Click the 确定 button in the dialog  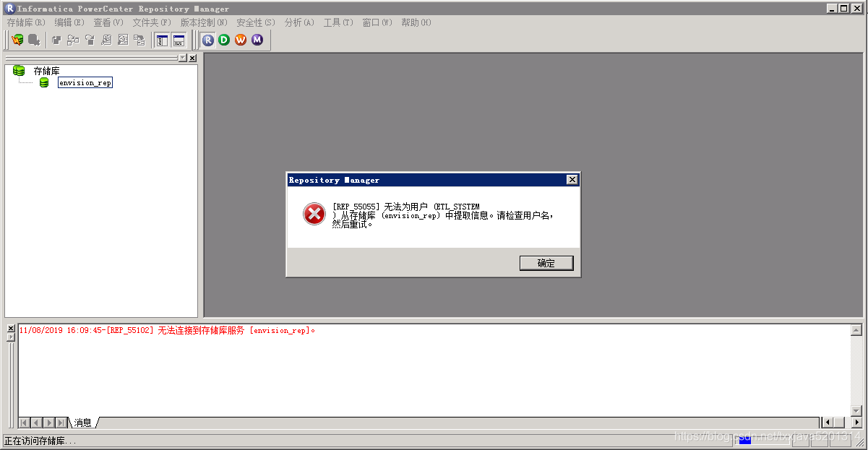click(546, 263)
